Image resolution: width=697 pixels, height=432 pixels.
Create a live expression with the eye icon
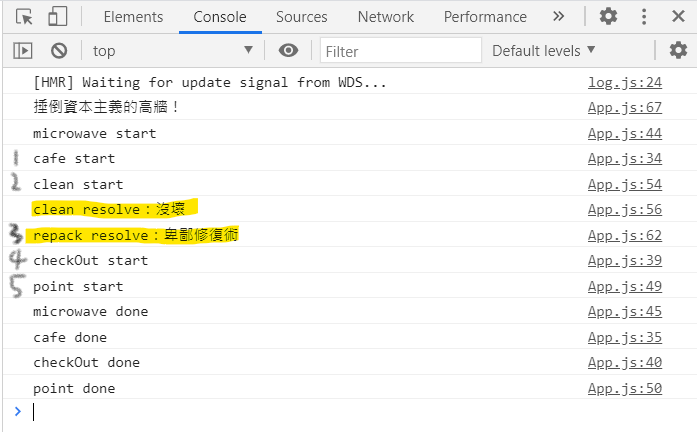tap(289, 51)
